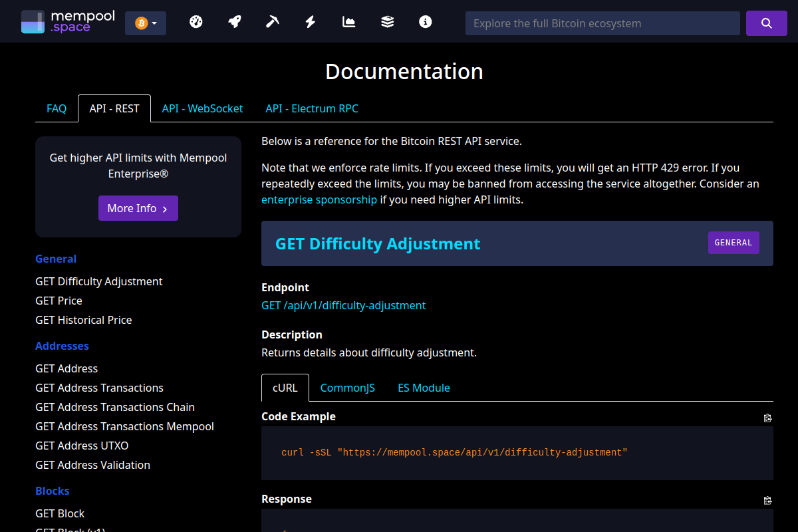
Task: Select the API - REST tab
Action: [x=114, y=108]
